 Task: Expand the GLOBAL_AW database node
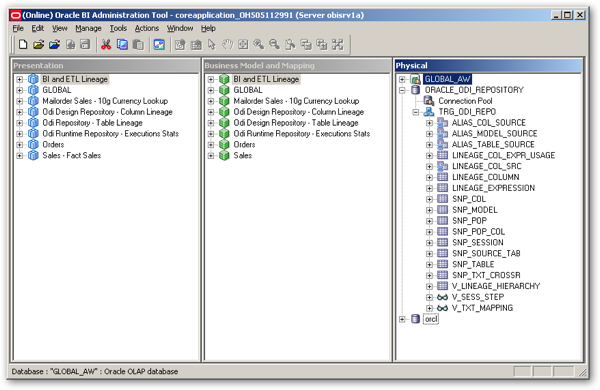pos(402,80)
